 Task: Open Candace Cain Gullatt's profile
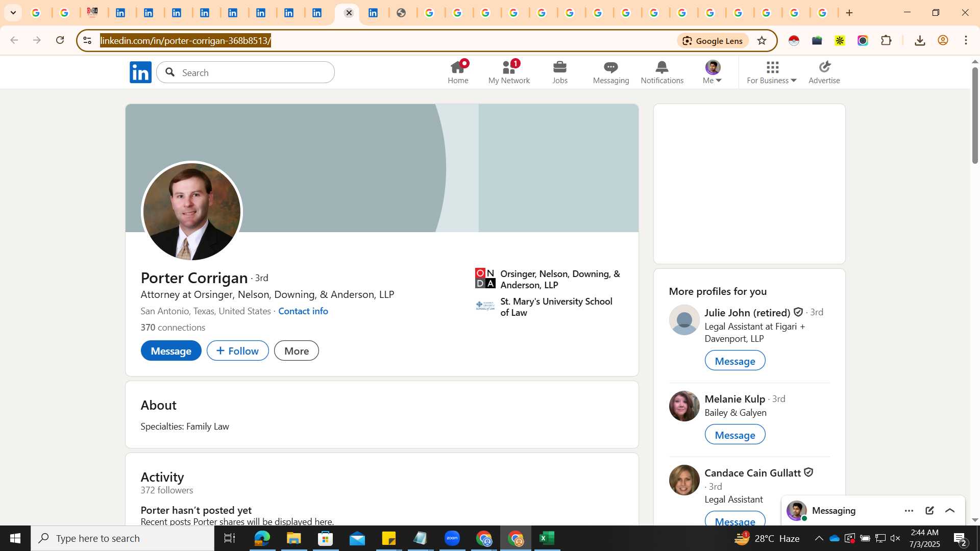(753, 472)
